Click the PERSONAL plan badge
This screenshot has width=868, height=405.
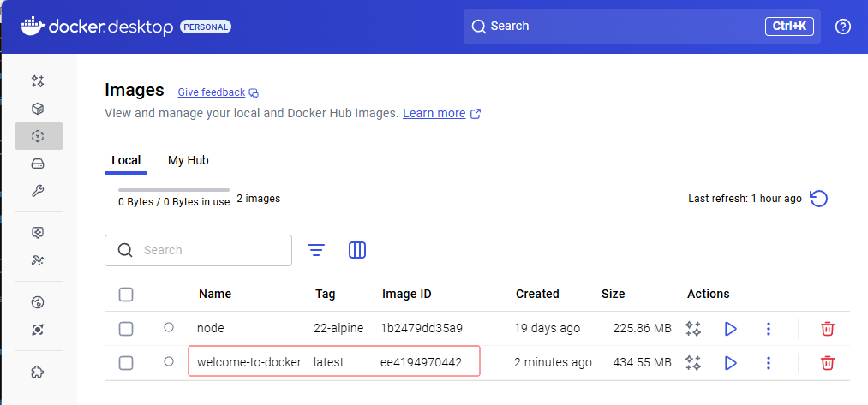point(206,27)
